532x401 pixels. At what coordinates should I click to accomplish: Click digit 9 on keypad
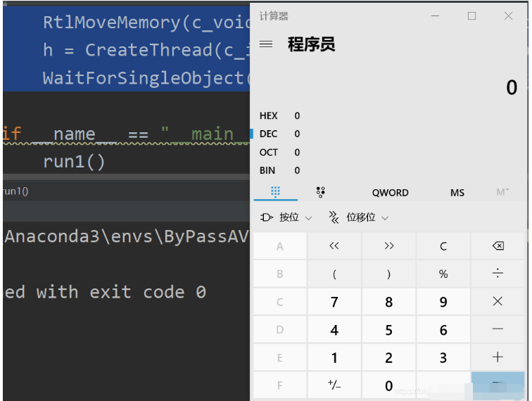click(443, 302)
